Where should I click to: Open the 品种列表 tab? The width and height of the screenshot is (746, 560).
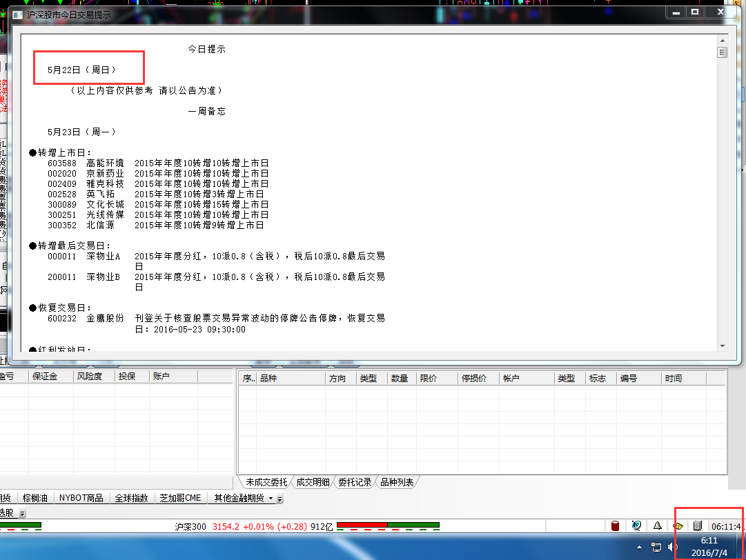click(397, 483)
